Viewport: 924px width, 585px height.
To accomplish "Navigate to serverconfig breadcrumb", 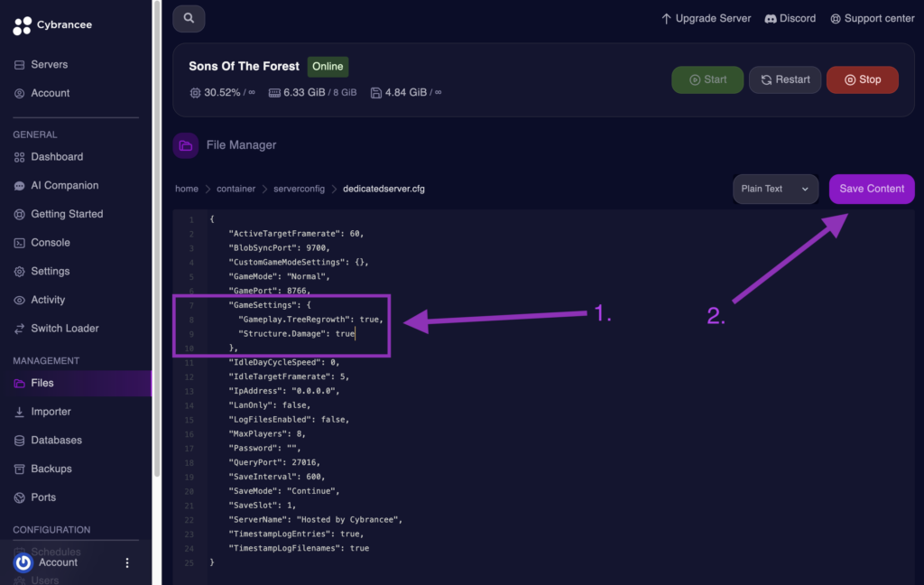I will click(299, 189).
